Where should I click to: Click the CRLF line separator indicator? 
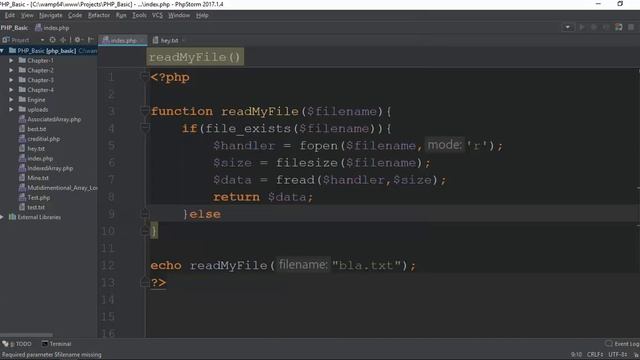595,355
